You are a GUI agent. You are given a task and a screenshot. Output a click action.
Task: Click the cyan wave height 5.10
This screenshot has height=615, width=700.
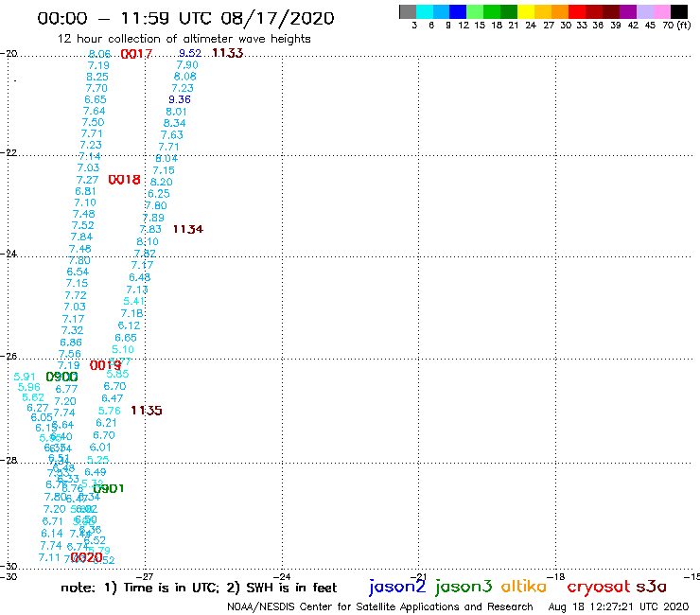tap(123, 350)
